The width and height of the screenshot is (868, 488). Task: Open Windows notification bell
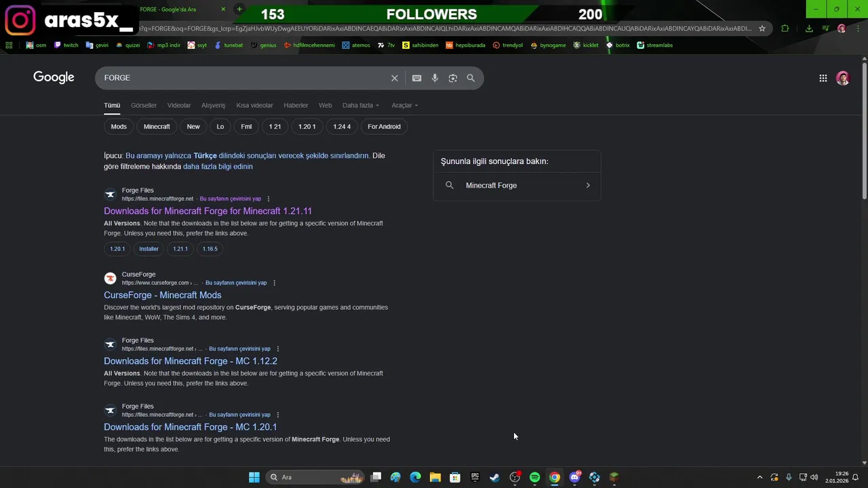pyautogui.click(x=856, y=477)
